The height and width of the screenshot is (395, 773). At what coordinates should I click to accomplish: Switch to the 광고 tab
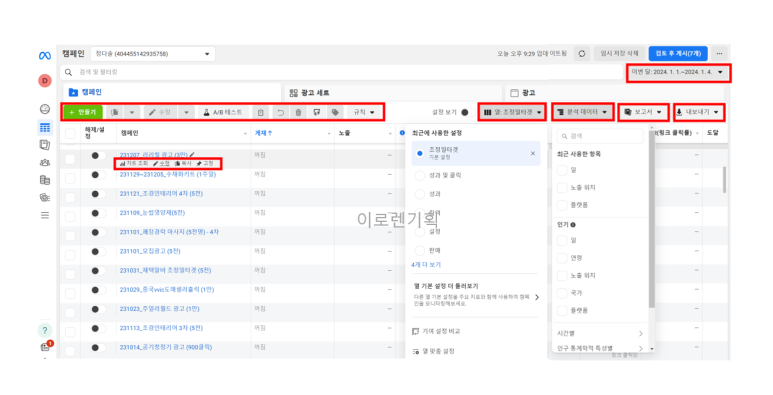click(x=614, y=92)
